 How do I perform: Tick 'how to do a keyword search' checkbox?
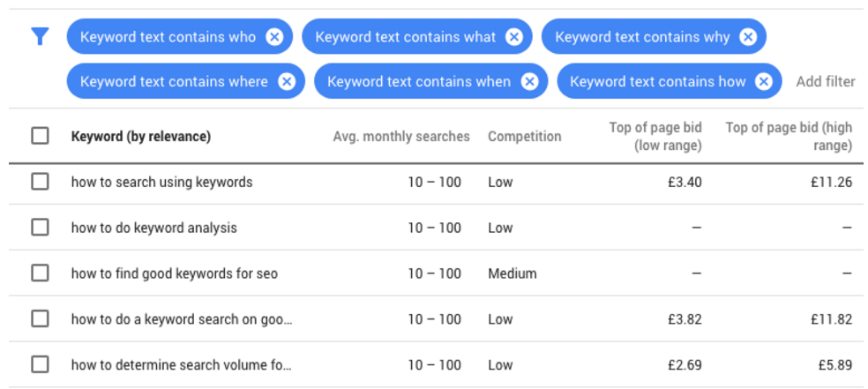(x=40, y=319)
